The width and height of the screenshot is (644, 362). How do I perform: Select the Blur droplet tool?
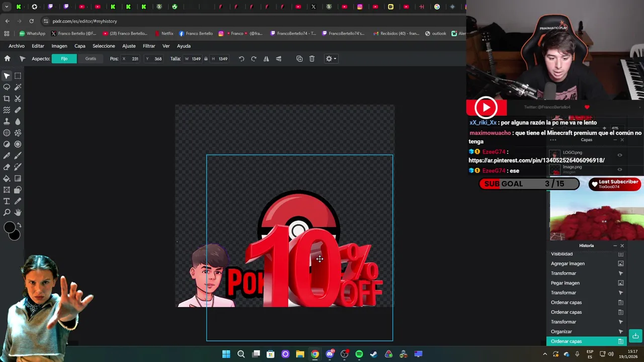pos(18,121)
